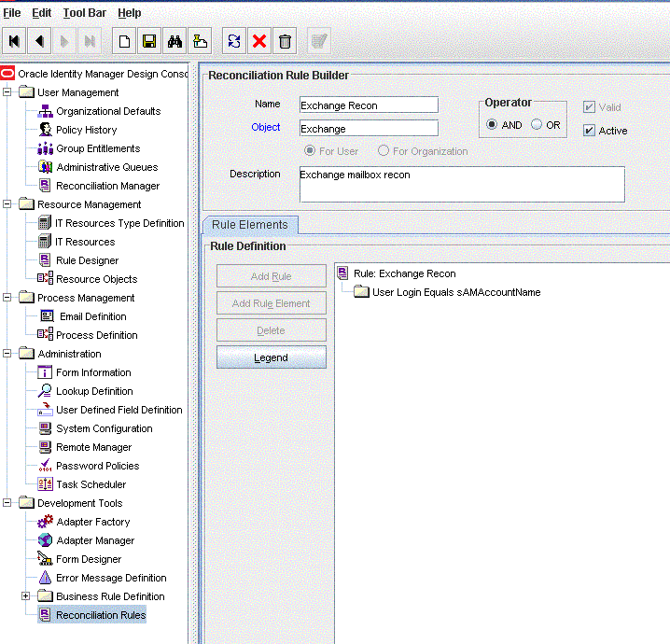670x644 pixels.
Task: Click the Delete button in Rule Definition
Action: coord(271,330)
